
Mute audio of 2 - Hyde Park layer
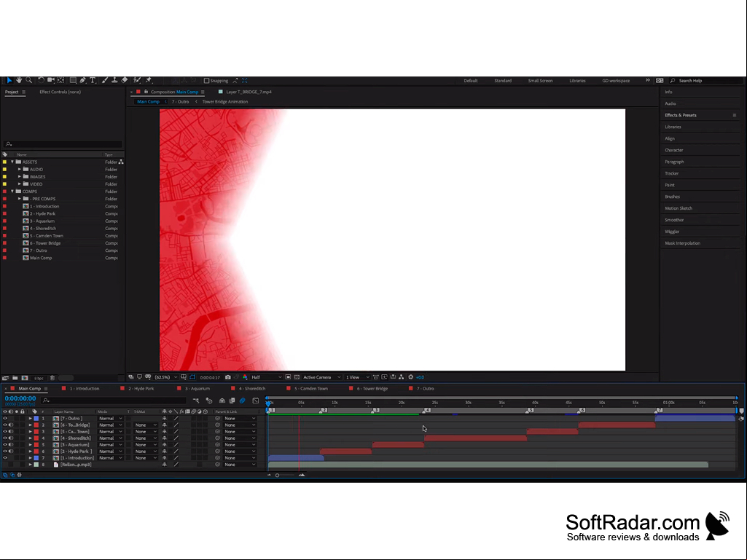click(11, 451)
